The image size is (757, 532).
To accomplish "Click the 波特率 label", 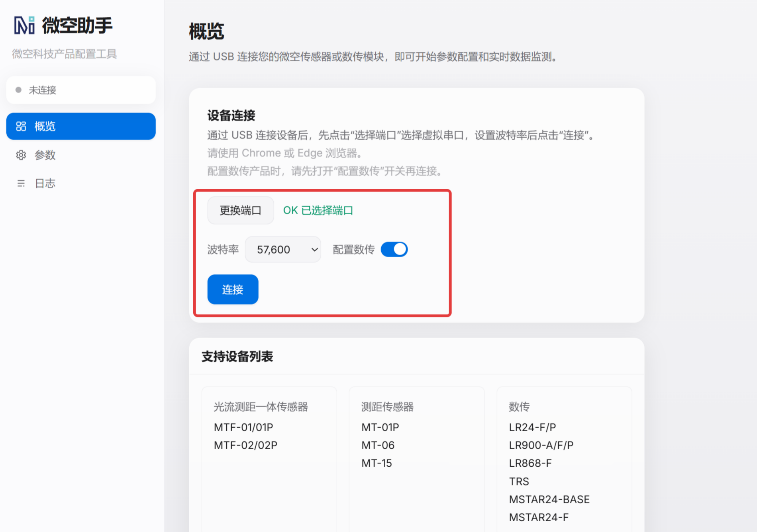I will tap(223, 249).
